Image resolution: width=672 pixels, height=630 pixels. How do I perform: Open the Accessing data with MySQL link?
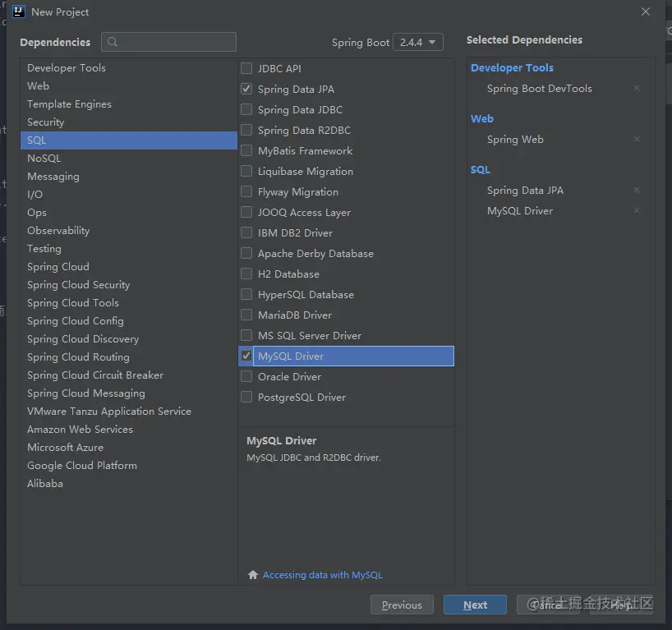(x=322, y=575)
